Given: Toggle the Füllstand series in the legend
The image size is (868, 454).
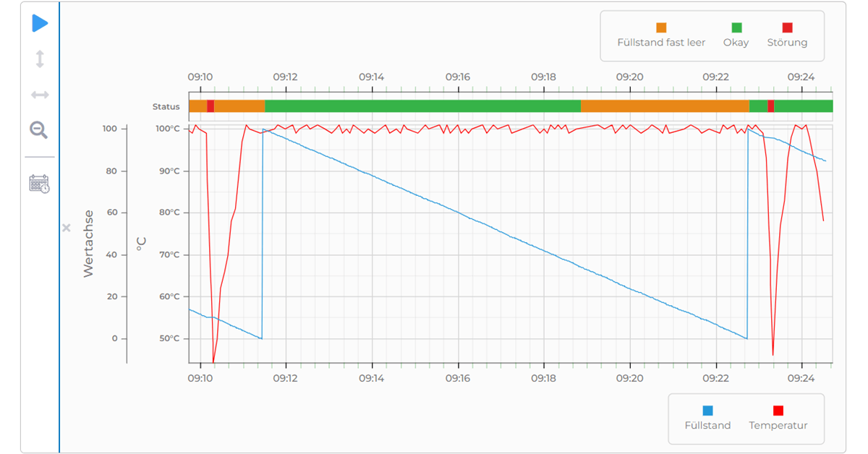Looking at the screenshot, I should [707, 419].
